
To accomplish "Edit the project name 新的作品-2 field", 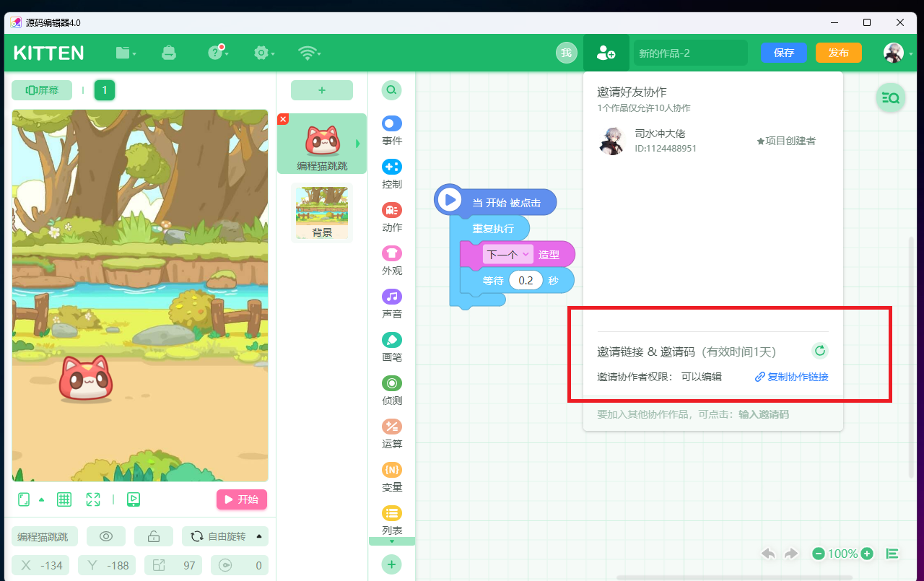I will (691, 53).
